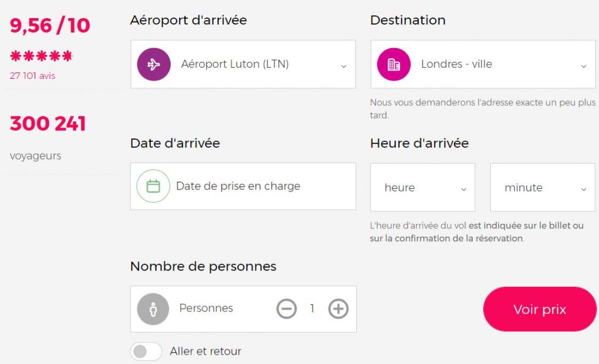The width and height of the screenshot is (599, 364).
Task: Click the airplane icon next to Aéroport Luton
Action: point(153,64)
